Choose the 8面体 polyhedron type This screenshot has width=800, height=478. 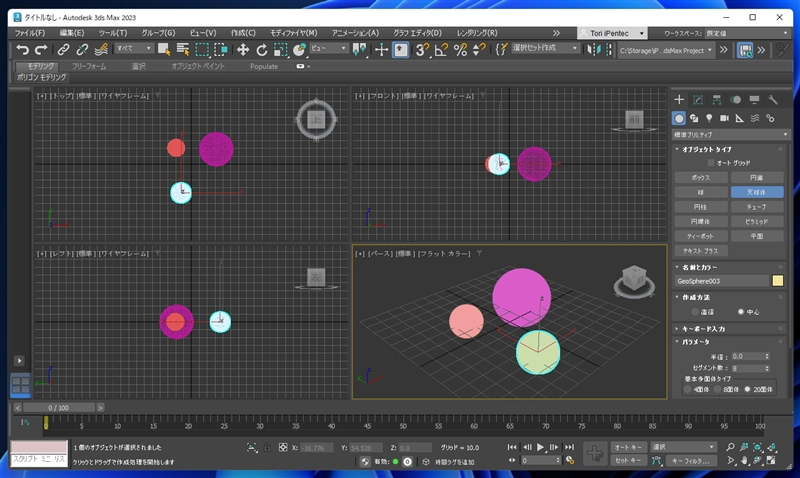717,389
